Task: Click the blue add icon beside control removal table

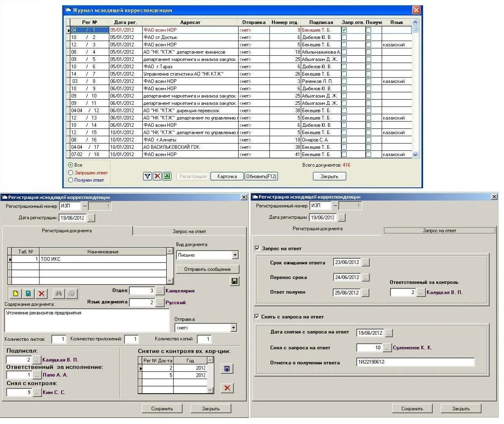Action: pos(227,369)
